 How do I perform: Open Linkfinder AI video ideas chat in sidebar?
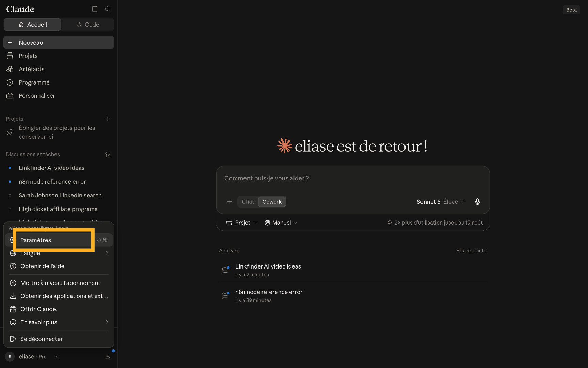click(x=59, y=168)
